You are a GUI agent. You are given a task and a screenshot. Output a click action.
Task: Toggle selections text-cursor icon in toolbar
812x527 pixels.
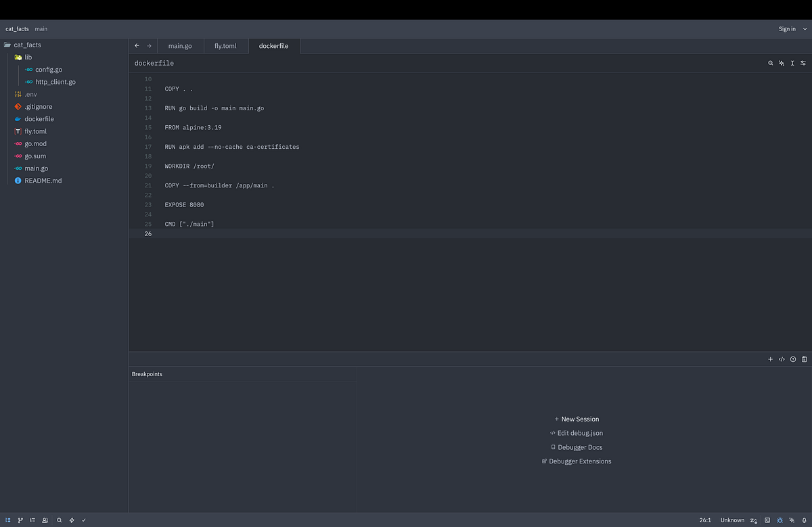[792, 63]
